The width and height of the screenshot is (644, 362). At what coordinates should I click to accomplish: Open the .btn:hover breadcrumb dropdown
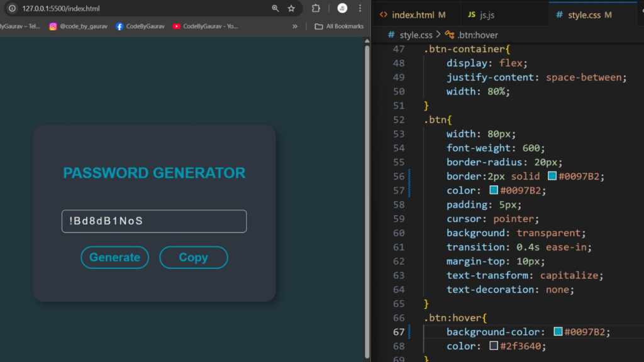[479, 35]
